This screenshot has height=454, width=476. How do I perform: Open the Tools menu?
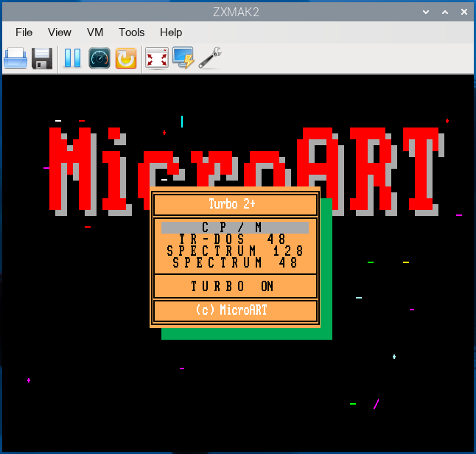(131, 32)
